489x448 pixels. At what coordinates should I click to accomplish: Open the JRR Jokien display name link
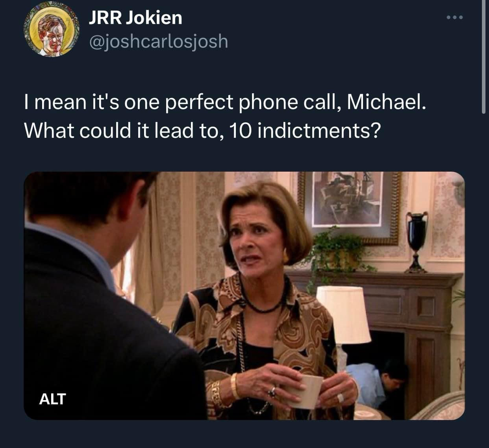[x=135, y=18]
